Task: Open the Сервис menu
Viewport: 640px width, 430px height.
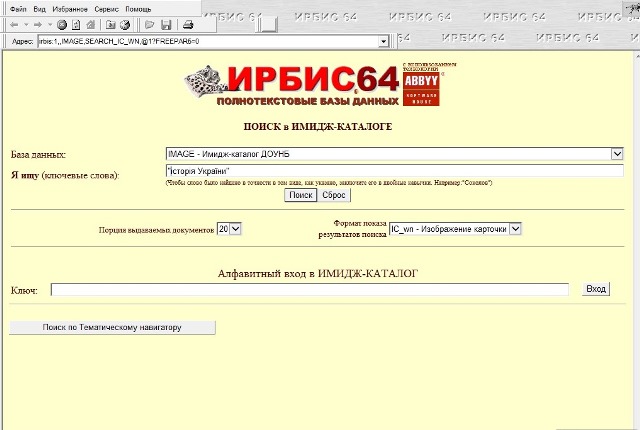Action: tap(107, 9)
